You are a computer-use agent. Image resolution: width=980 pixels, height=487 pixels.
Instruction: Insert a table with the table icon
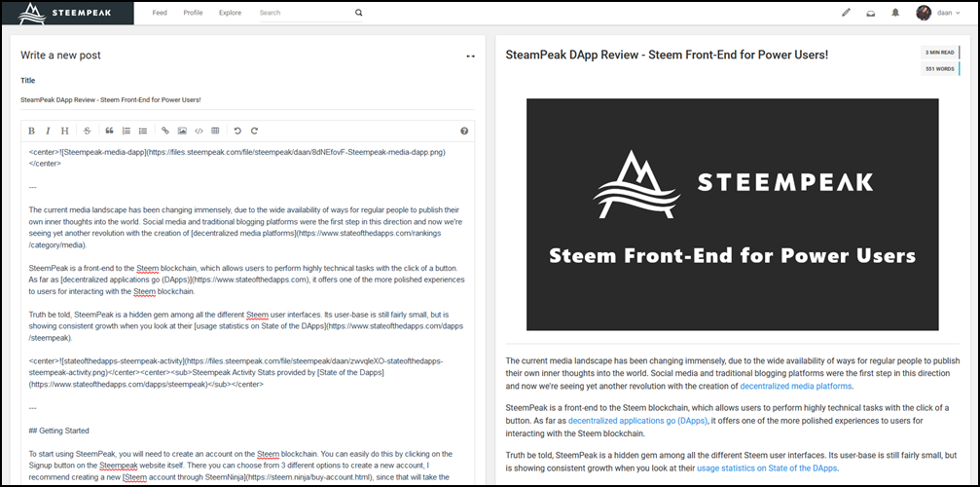[x=215, y=131]
